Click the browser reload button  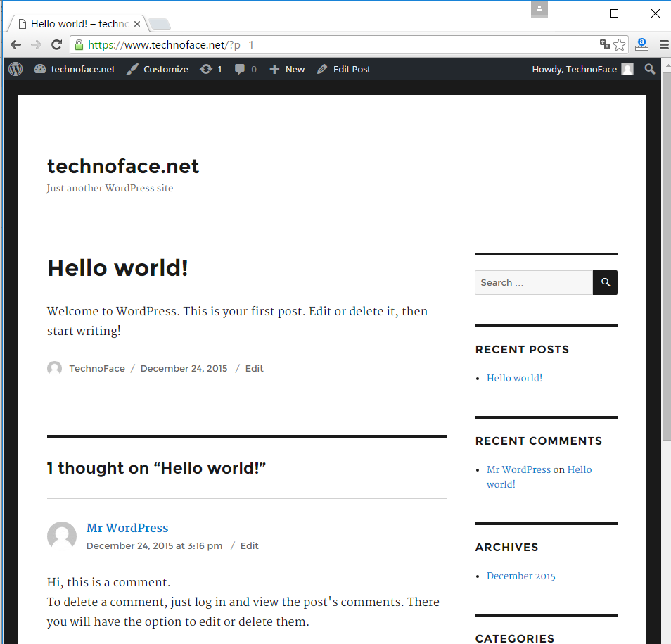pyautogui.click(x=57, y=44)
